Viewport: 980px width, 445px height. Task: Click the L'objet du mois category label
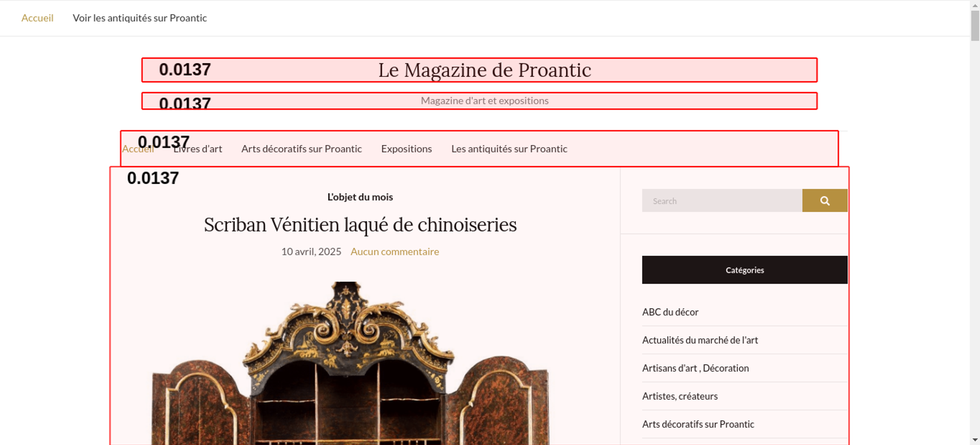[360, 197]
